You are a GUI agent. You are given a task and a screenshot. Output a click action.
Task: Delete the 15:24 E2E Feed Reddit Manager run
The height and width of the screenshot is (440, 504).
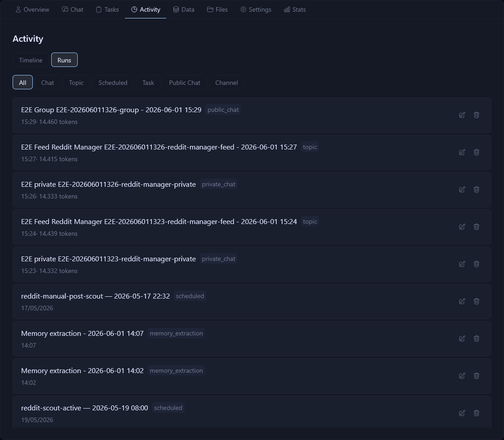(x=476, y=227)
